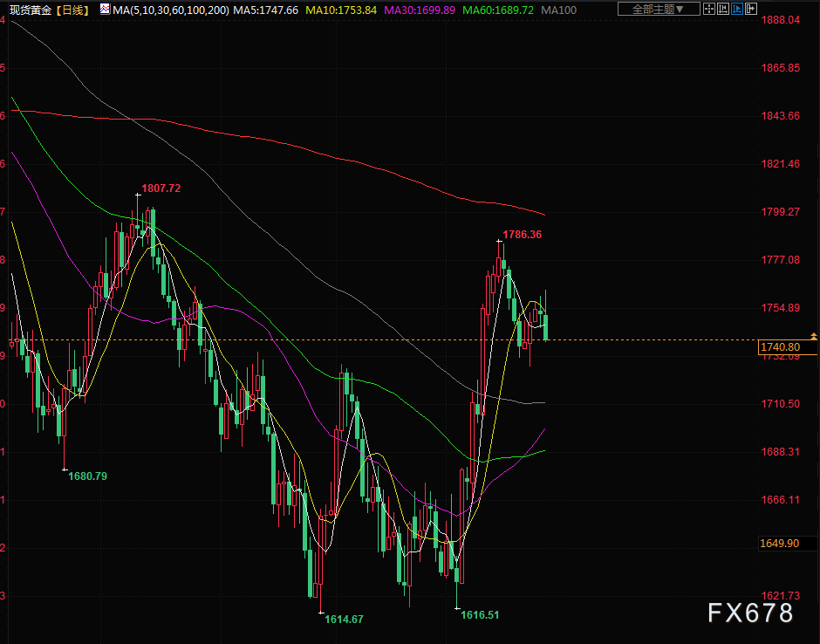Click the 1616.51 low annotation
820x644 pixels.
tap(480, 615)
